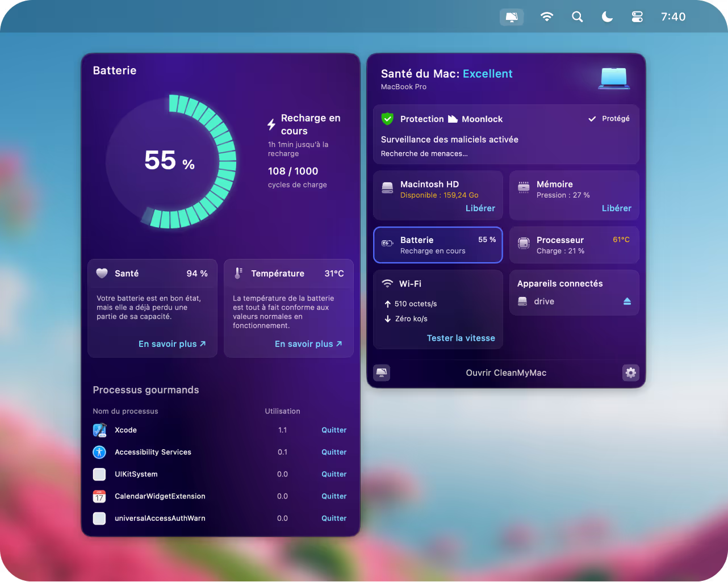This screenshot has width=728, height=582.
Task: Click the download arrow next to Zéro ko/s
Action: (x=387, y=319)
